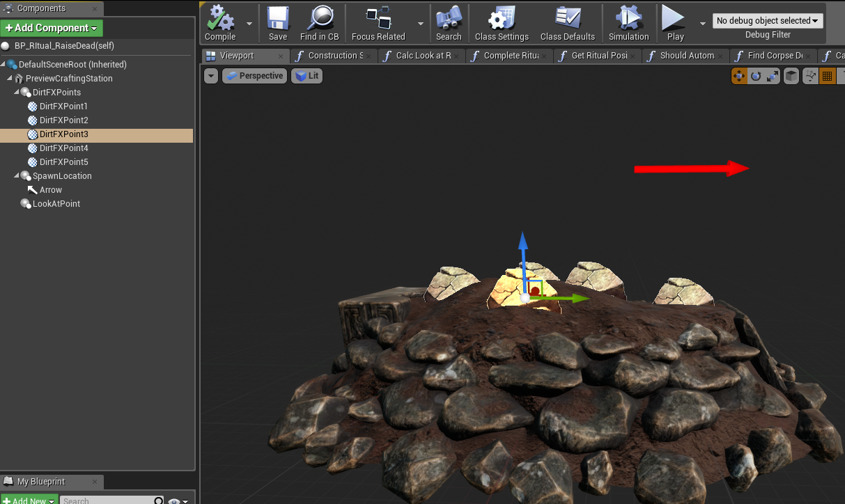The height and width of the screenshot is (504, 845).
Task: Open the view options eye menu
Action: tap(177, 501)
